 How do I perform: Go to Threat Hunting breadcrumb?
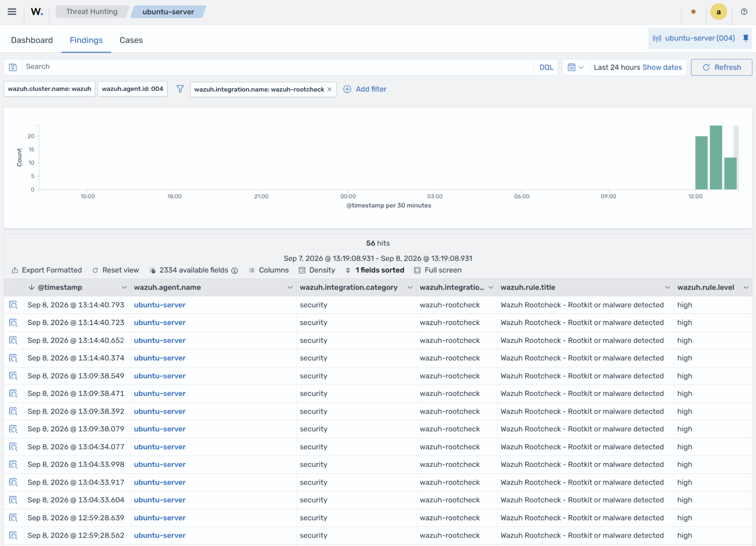pos(92,12)
